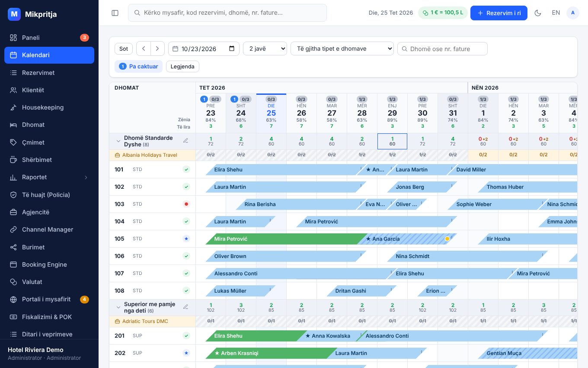Select day 29 availability cell for Standarde

coord(392,141)
